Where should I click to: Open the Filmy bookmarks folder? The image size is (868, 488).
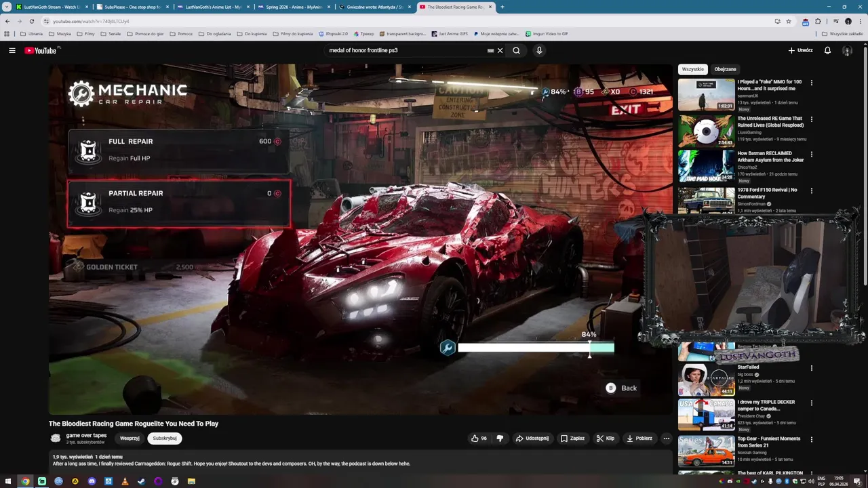[x=85, y=33]
